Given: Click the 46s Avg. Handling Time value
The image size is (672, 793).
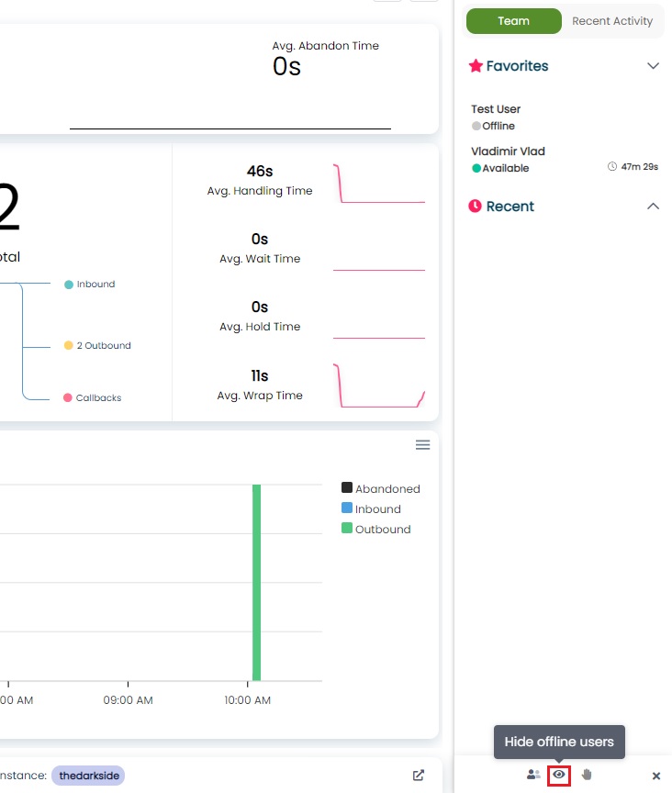Looking at the screenshot, I should (260, 171).
